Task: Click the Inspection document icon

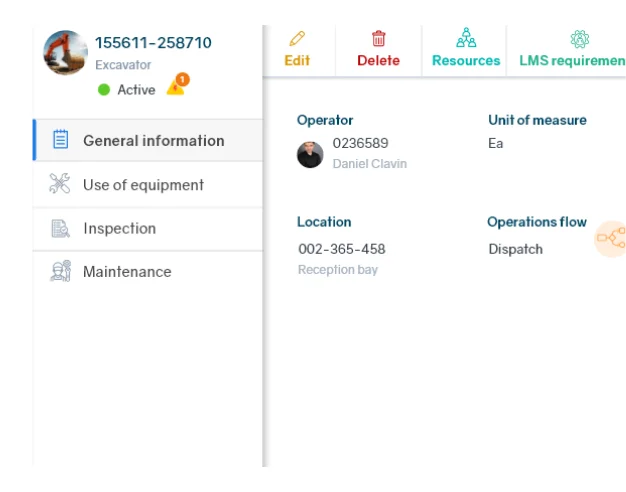Action: click(x=60, y=228)
